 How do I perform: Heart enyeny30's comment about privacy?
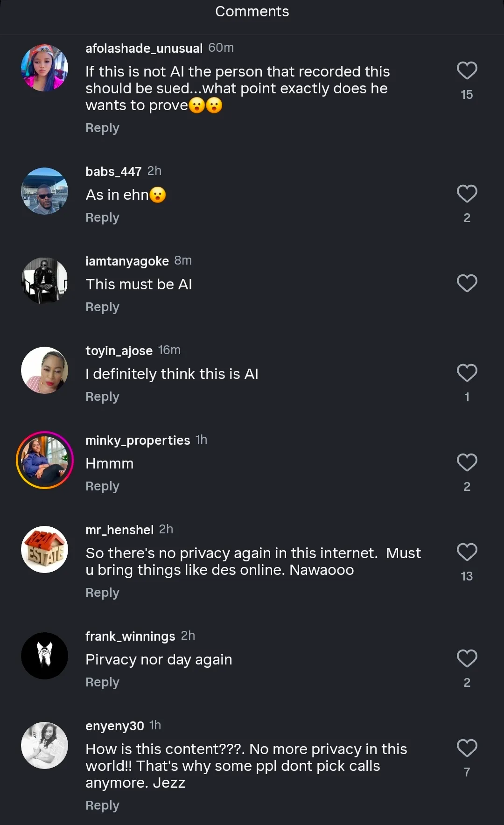[x=467, y=748]
